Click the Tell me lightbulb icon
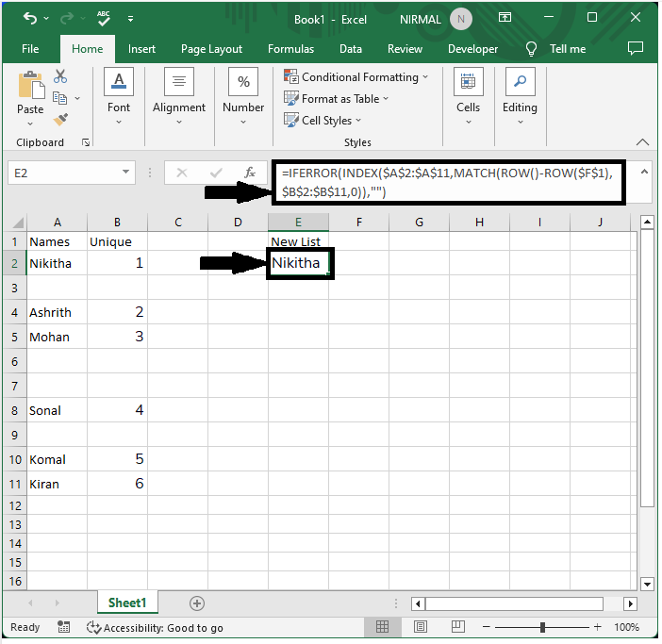Screen dimensions: 662x644 531,49
